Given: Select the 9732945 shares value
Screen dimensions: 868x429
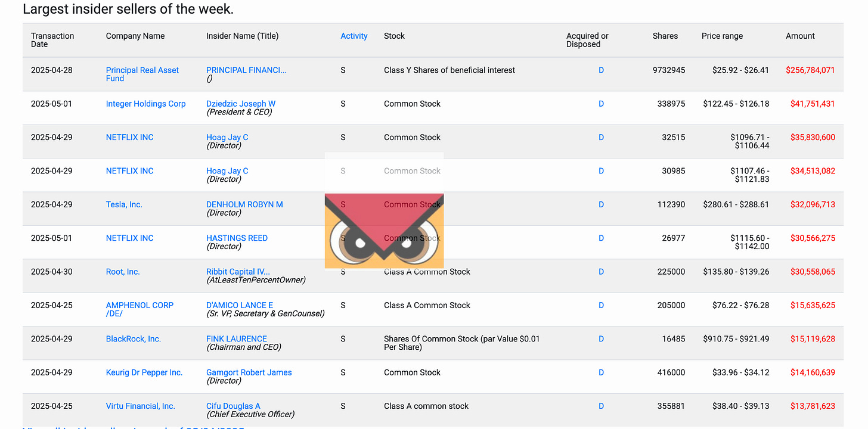Looking at the screenshot, I should coord(669,70).
